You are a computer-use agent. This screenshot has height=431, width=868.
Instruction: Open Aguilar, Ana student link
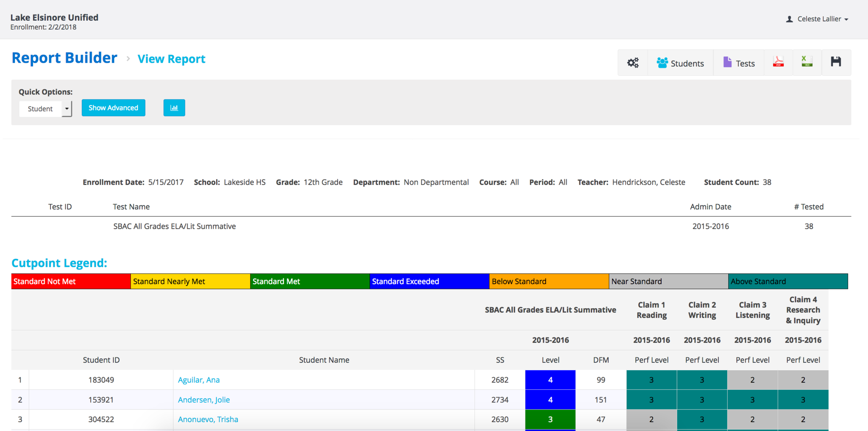point(199,380)
